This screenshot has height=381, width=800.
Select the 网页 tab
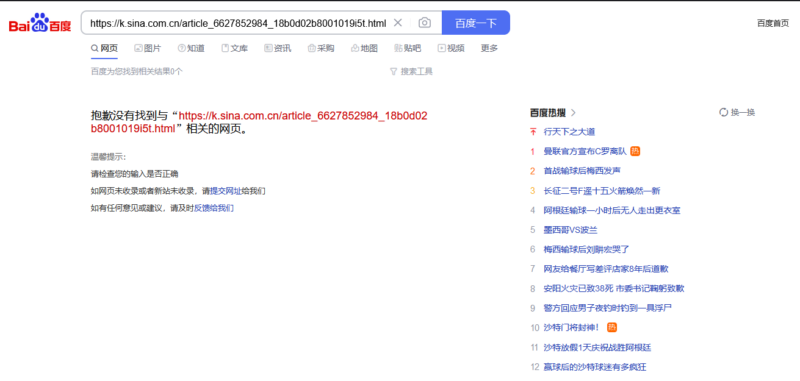105,48
